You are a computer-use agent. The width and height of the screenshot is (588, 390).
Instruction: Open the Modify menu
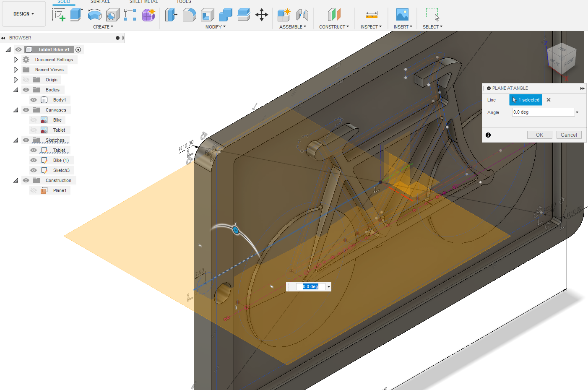click(x=216, y=27)
